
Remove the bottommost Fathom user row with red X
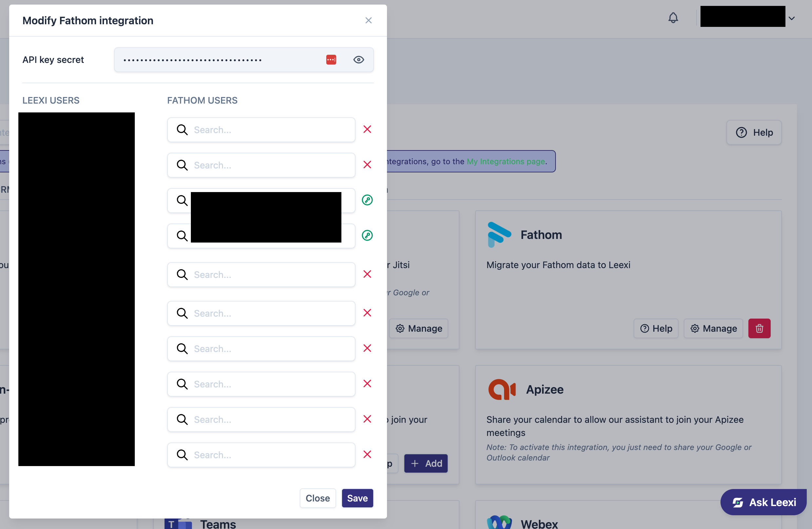click(x=367, y=454)
